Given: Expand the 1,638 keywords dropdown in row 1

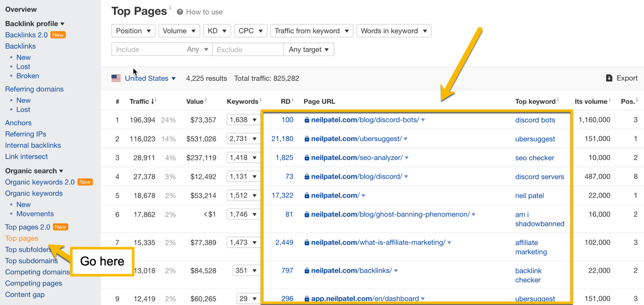Looking at the screenshot, I should [x=243, y=120].
